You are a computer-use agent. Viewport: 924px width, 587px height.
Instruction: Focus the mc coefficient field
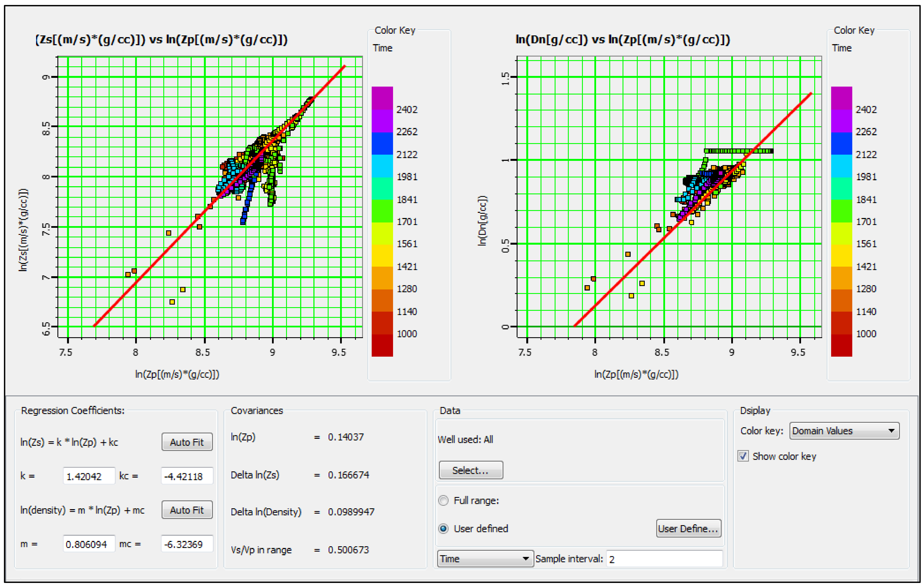click(x=187, y=544)
